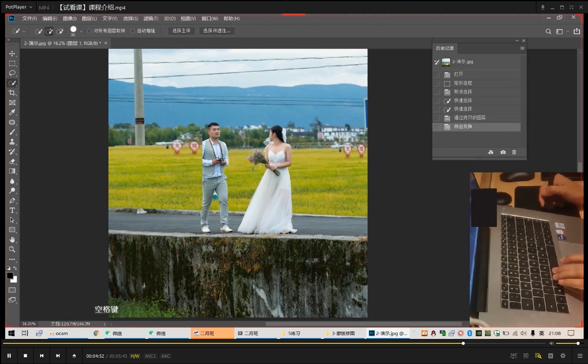Image resolution: width=588 pixels, height=364 pixels.
Task: Open the brush size picker dropdown
Action: 81,31
